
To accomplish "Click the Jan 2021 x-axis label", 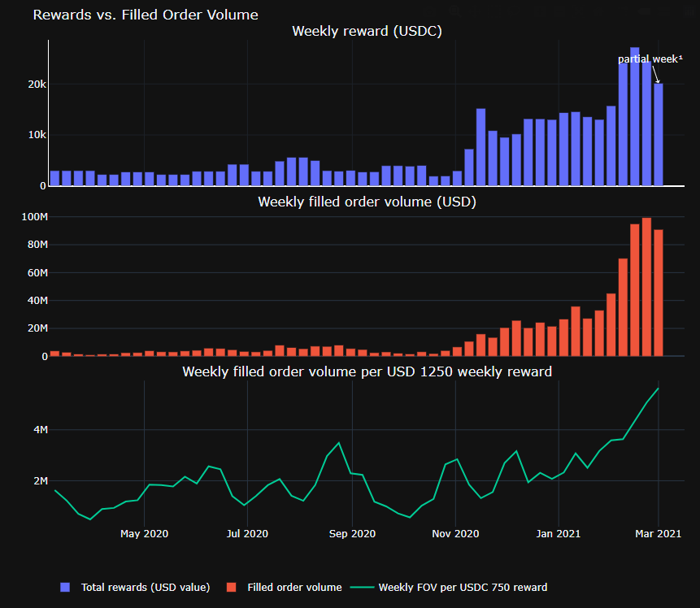I will [x=559, y=534].
